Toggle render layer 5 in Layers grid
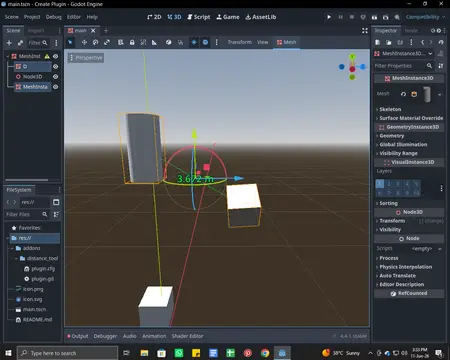The height and width of the screenshot is (360, 450). tap(416, 184)
